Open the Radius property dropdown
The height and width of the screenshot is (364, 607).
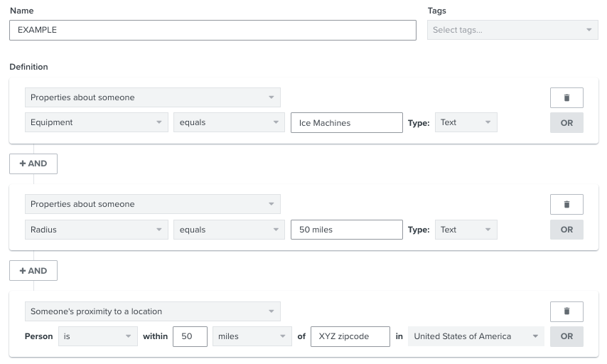point(97,230)
